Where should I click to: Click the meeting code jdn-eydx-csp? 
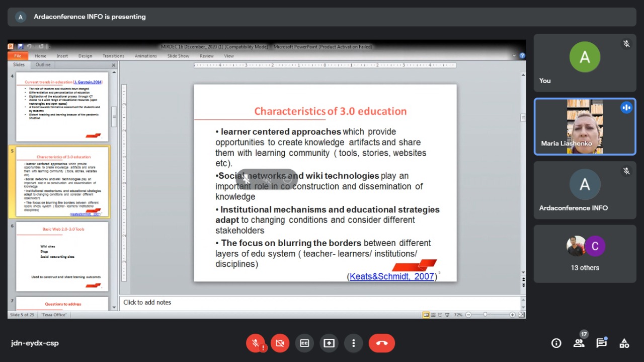pos(35,343)
